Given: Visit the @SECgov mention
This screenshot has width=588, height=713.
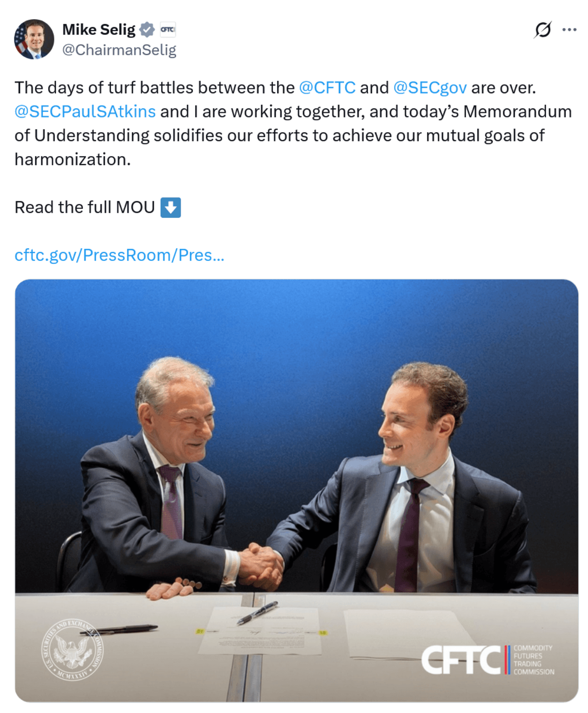Looking at the screenshot, I should coord(430,88).
